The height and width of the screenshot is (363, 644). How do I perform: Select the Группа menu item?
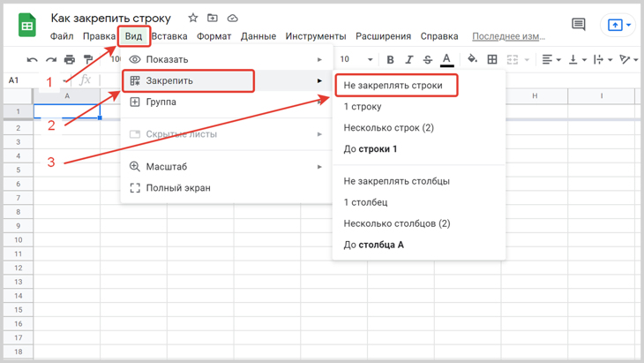pyautogui.click(x=227, y=102)
